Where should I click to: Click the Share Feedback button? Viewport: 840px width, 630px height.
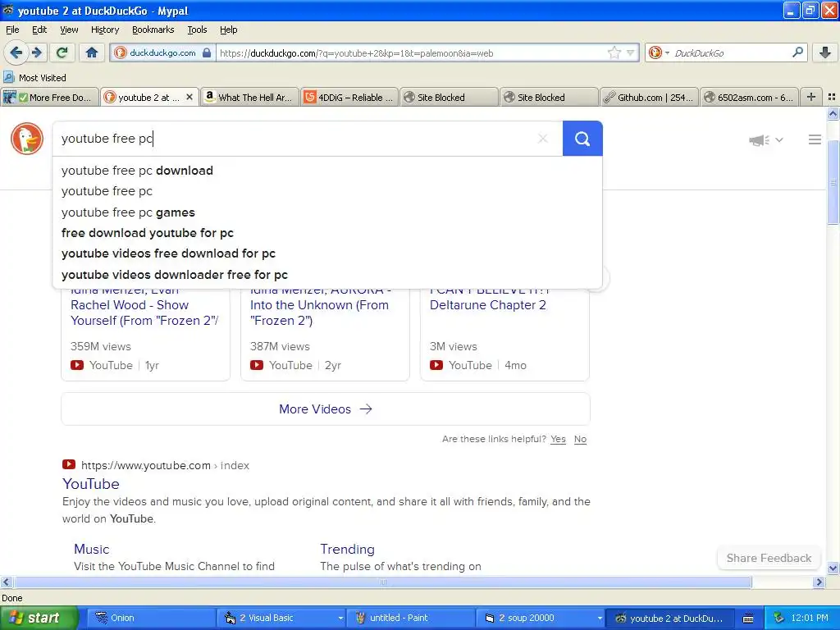pos(769,558)
